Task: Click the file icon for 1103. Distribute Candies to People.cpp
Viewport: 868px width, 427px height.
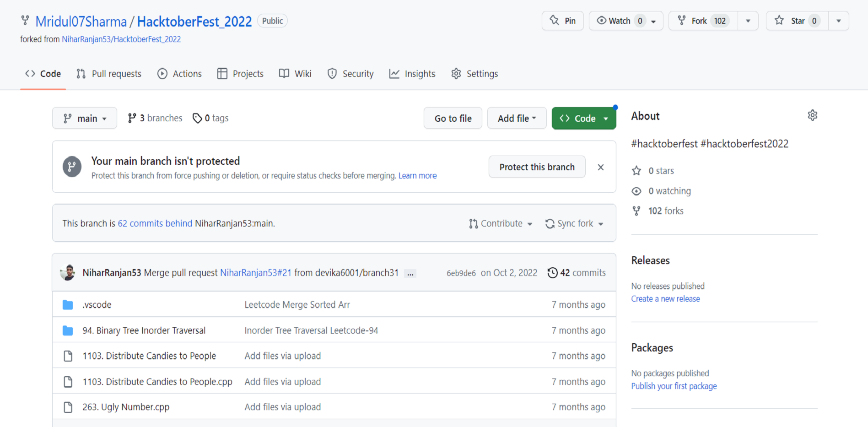Action: 68,382
